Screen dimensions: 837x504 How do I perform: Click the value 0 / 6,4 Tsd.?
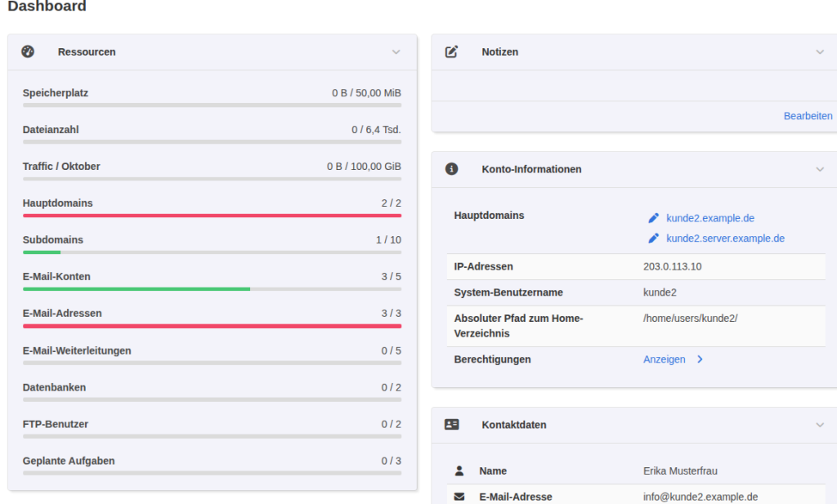376,130
